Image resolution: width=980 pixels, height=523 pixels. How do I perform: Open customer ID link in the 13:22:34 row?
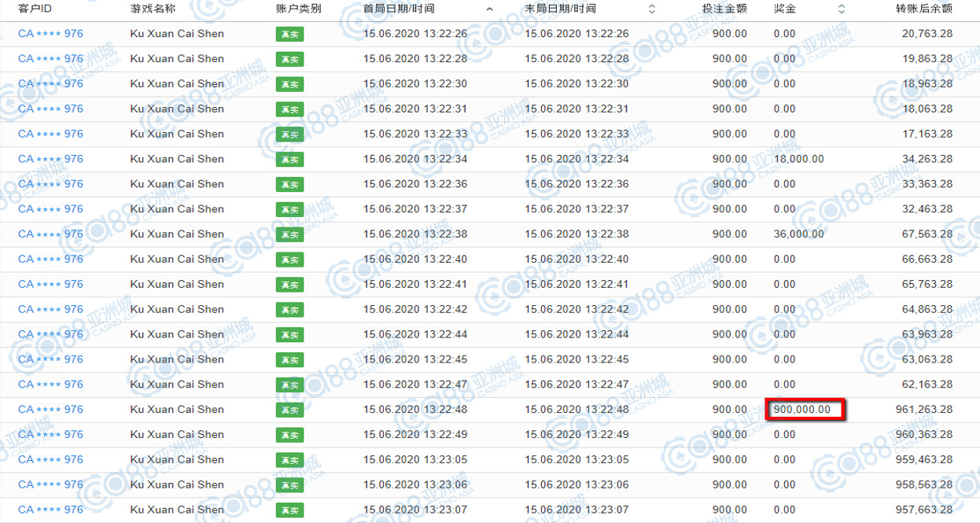pos(50,159)
